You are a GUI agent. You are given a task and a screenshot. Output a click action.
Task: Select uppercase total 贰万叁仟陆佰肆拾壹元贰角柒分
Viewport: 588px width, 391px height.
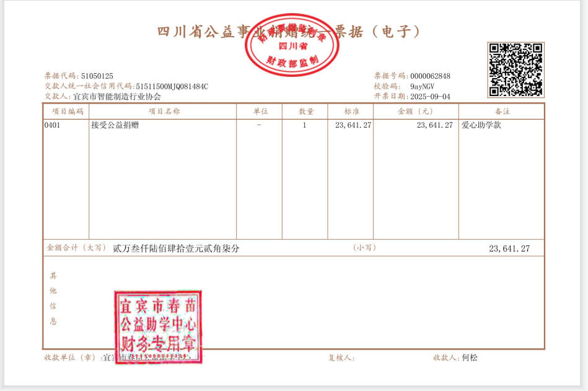click(176, 248)
